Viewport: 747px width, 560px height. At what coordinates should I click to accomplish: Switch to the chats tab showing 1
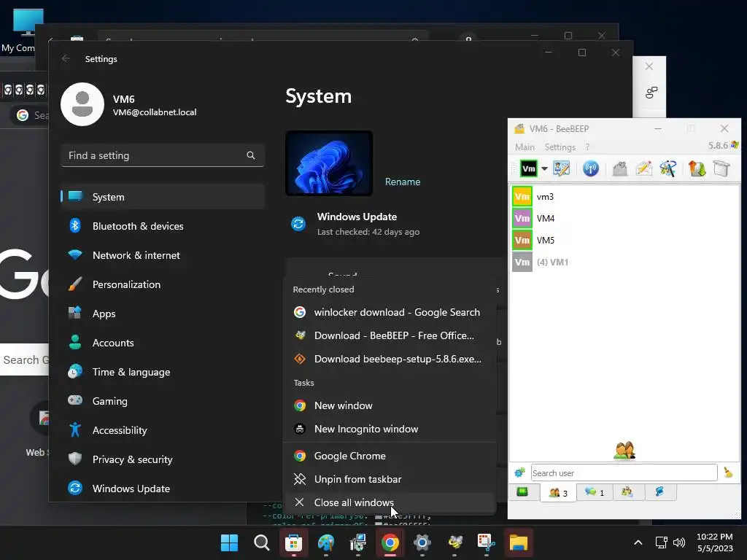click(x=594, y=492)
